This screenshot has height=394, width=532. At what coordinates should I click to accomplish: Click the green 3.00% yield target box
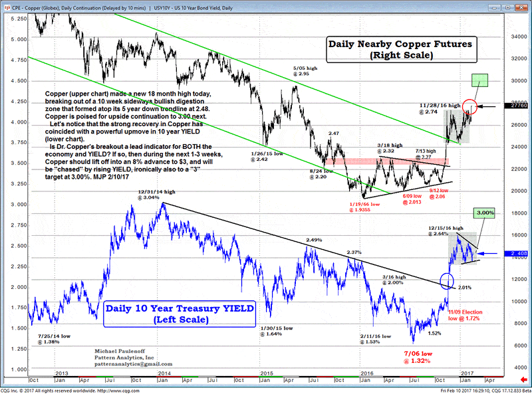tap(484, 213)
